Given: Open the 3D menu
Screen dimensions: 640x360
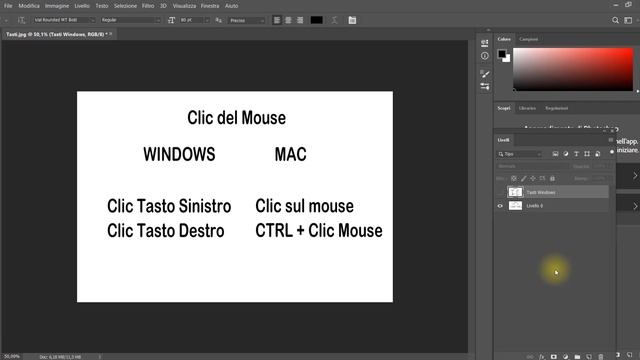Looking at the screenshot, I should [x=163, y=6].
